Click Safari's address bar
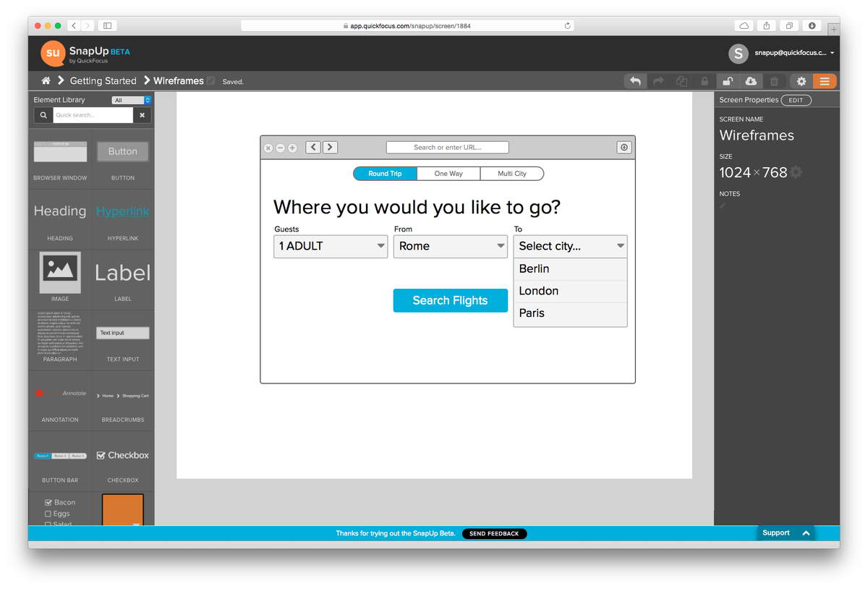The width and height of the screenshot is (868, 589). [x=408, y=25]
